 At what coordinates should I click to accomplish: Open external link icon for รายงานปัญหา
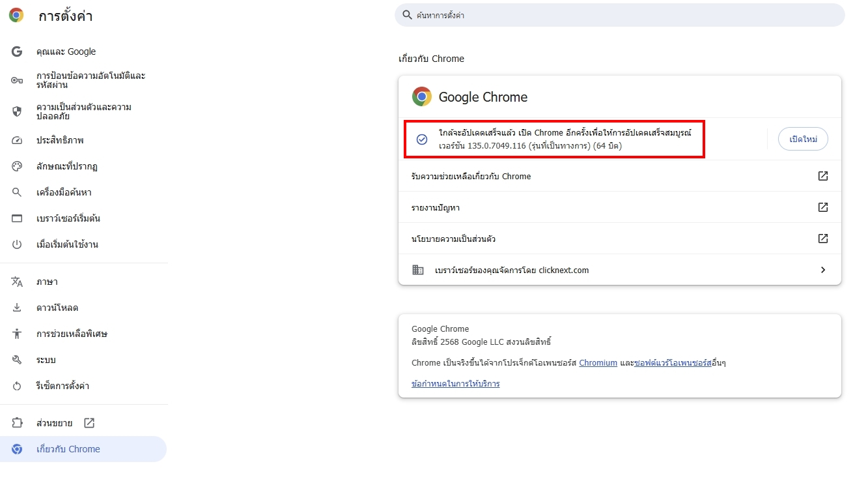823,207
